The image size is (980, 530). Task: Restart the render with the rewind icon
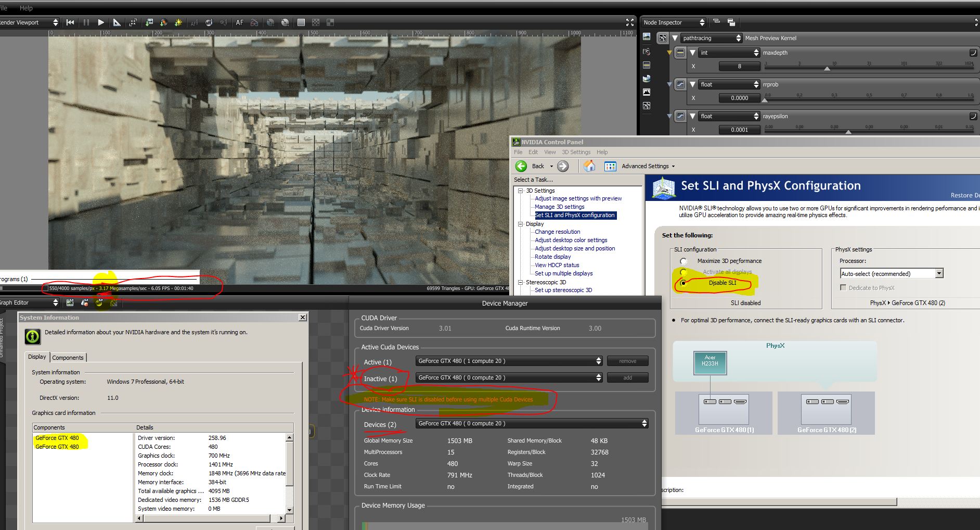pos(70,22)
